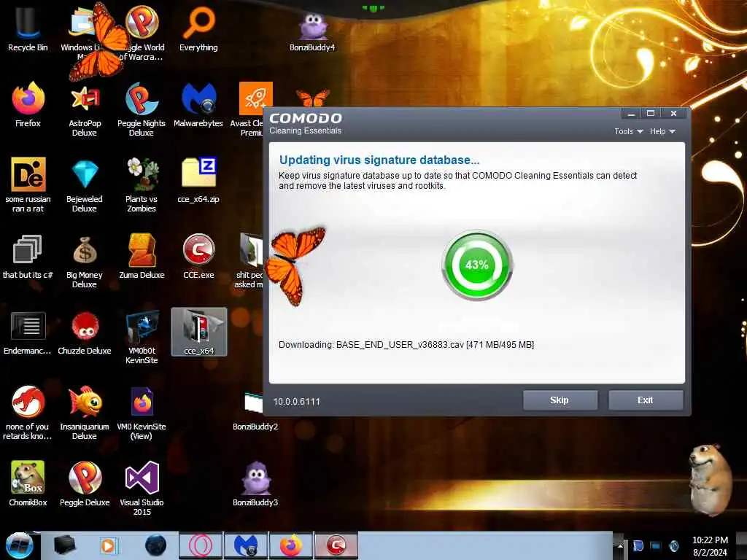747x560 pixels.
Task: Exit COMODO Cleaning Essentials
Action: coord(646,400)
